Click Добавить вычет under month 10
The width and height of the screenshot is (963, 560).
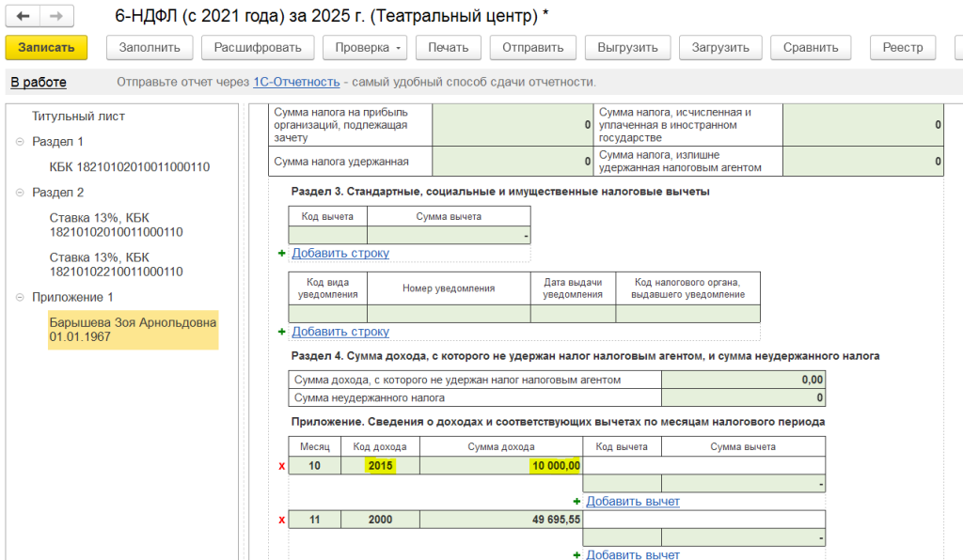tap(632, 502)
